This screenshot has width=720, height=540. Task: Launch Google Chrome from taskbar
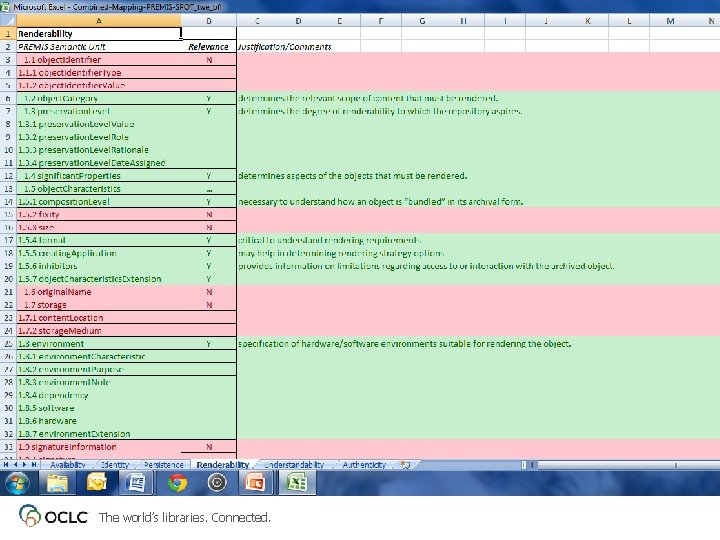coord(177,483)
